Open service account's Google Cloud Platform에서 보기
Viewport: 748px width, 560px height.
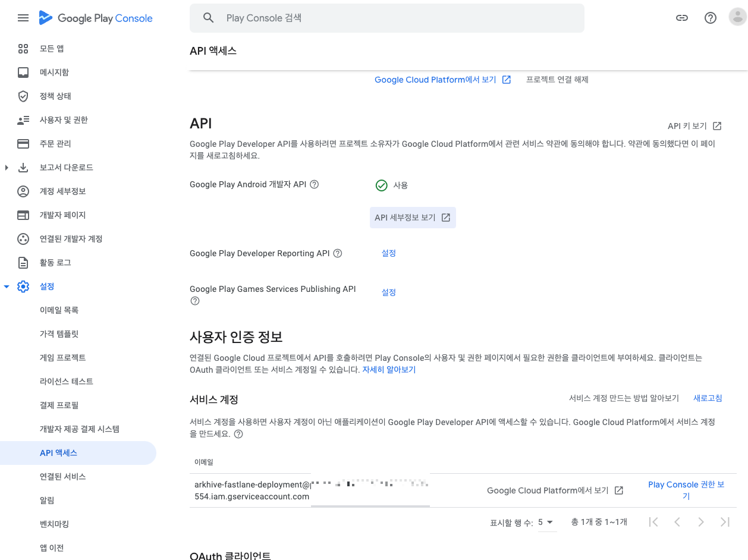click(x=555, y=490)
